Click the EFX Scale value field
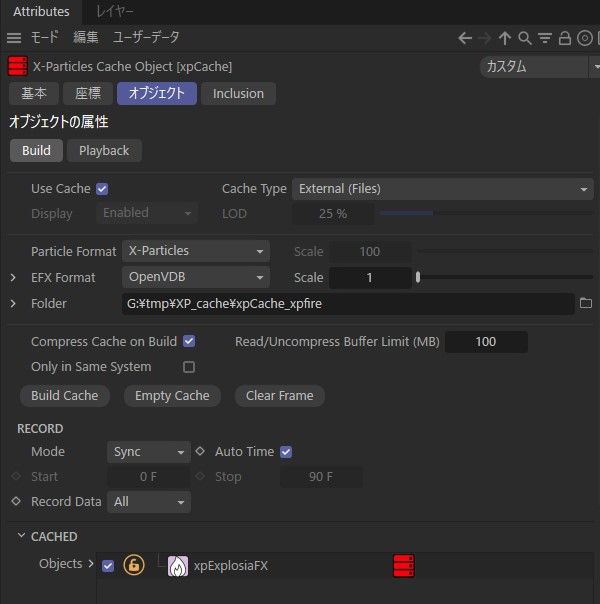The image size is (600, 604). (370, 277)
